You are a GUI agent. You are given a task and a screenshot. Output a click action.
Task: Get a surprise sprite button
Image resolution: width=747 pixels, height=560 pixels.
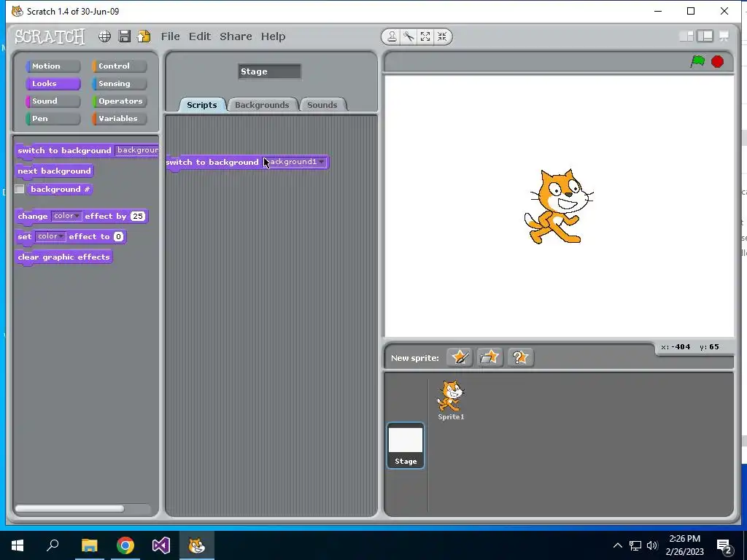click(520, 357)
